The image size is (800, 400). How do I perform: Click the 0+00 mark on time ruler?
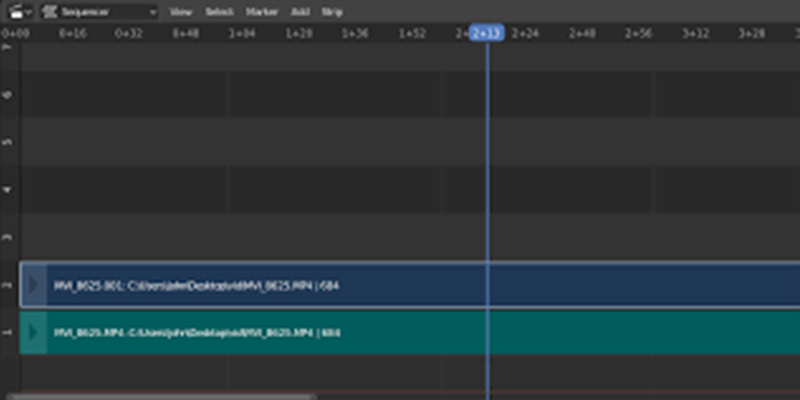coord(15,34)
